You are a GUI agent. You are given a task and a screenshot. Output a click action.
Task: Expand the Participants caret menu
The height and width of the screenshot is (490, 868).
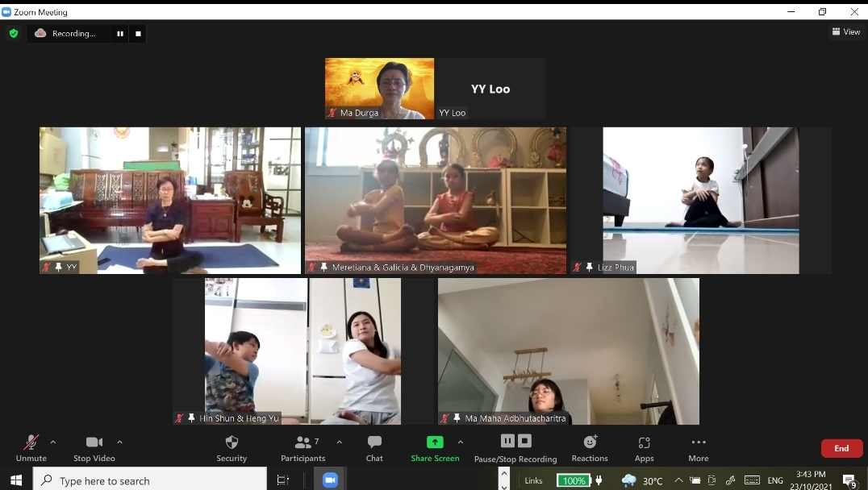click(x=339, y=442)
